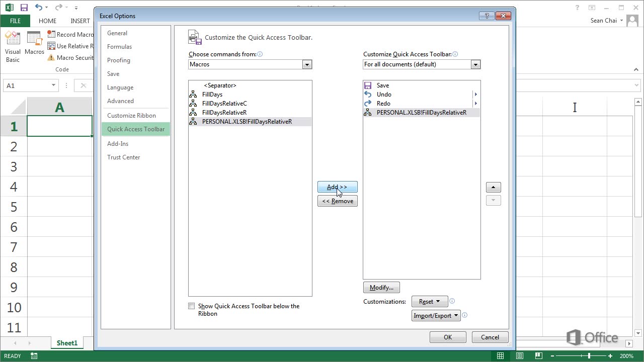Switch to INSERT ribbon tab

coord(80,21)
